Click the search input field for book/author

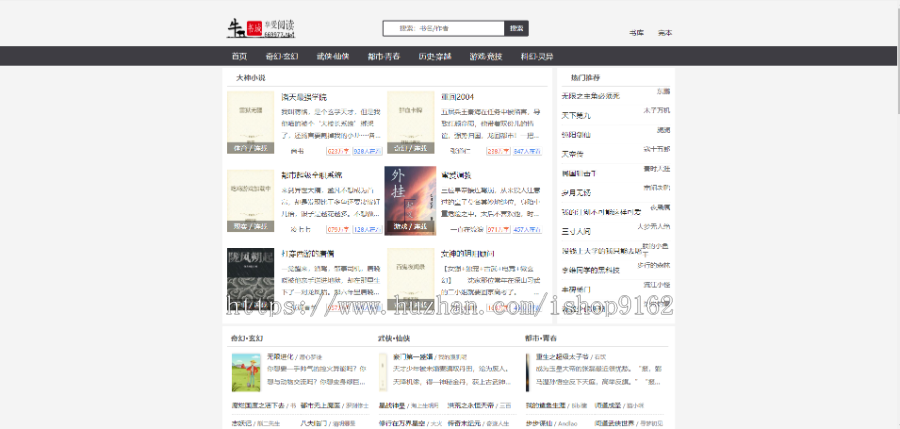[x=443, y=29]
